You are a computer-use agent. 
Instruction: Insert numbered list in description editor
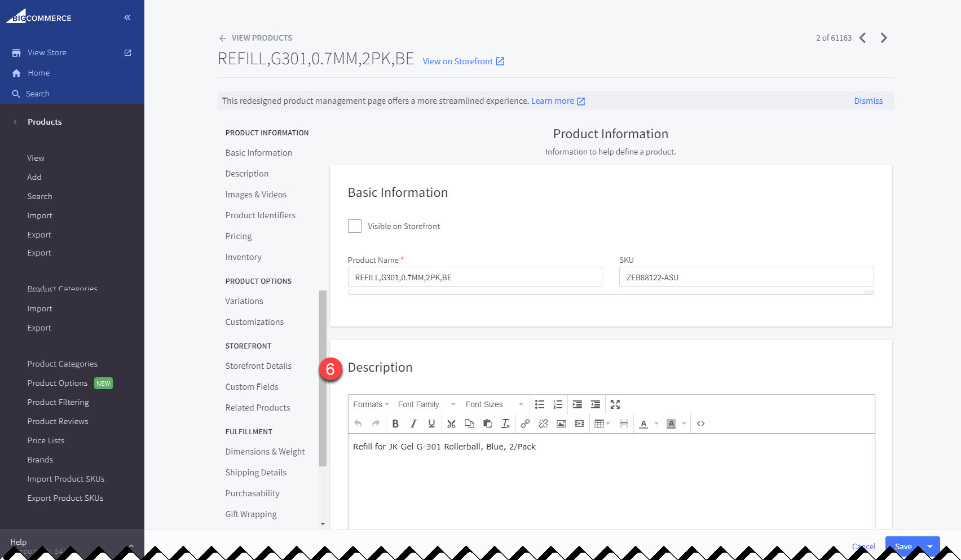558,404
